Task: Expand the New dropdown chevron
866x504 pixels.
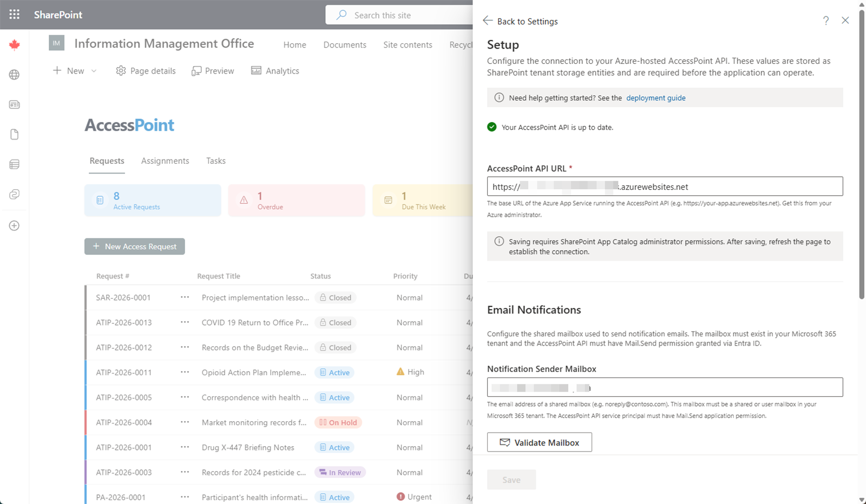Action: pos(94,71)
